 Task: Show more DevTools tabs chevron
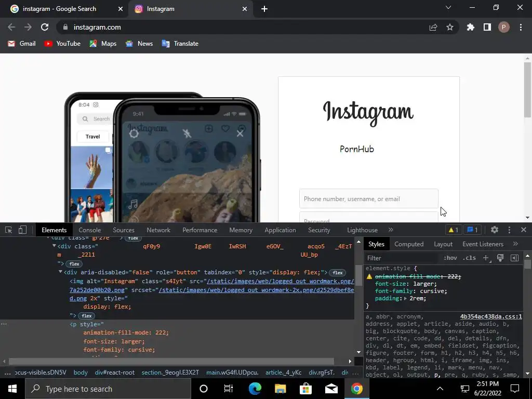(391, 230)
